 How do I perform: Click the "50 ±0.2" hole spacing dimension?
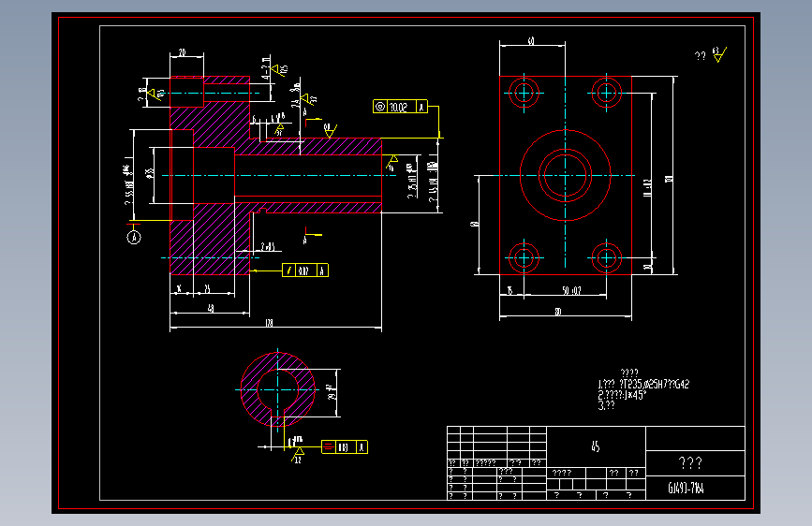[571, 290]
